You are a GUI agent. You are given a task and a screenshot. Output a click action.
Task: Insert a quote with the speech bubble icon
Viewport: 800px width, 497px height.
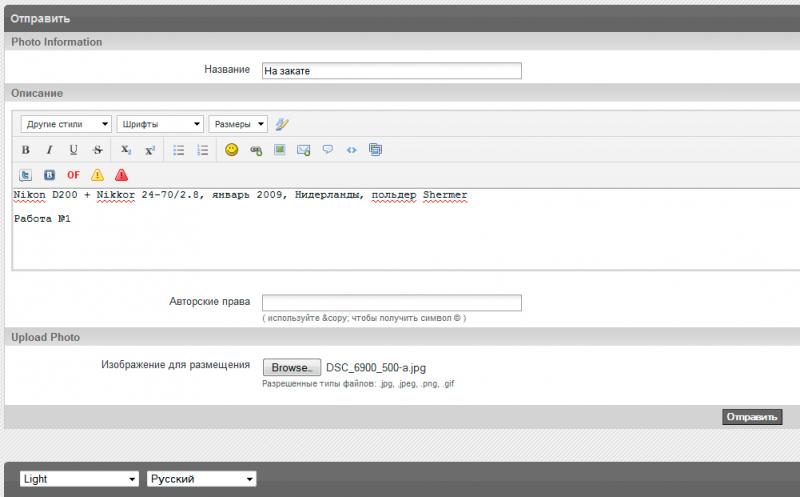pos(328,150)
